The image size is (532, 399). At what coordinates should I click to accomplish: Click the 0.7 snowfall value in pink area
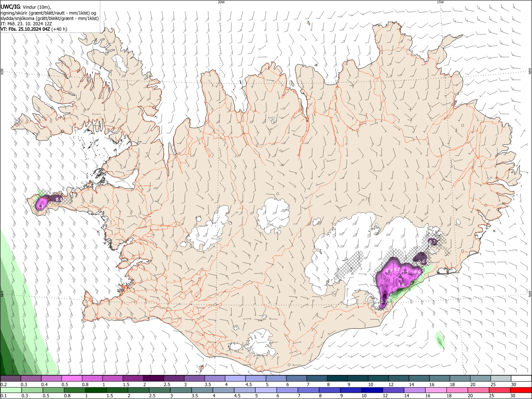point(397,270)
